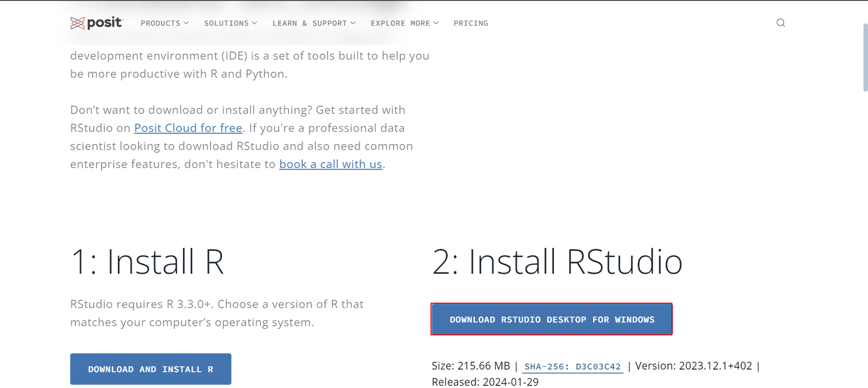Screen dimensions: 868x388
Task: Select the '1: Install R' heading
Action: click(x=147, y=261)
